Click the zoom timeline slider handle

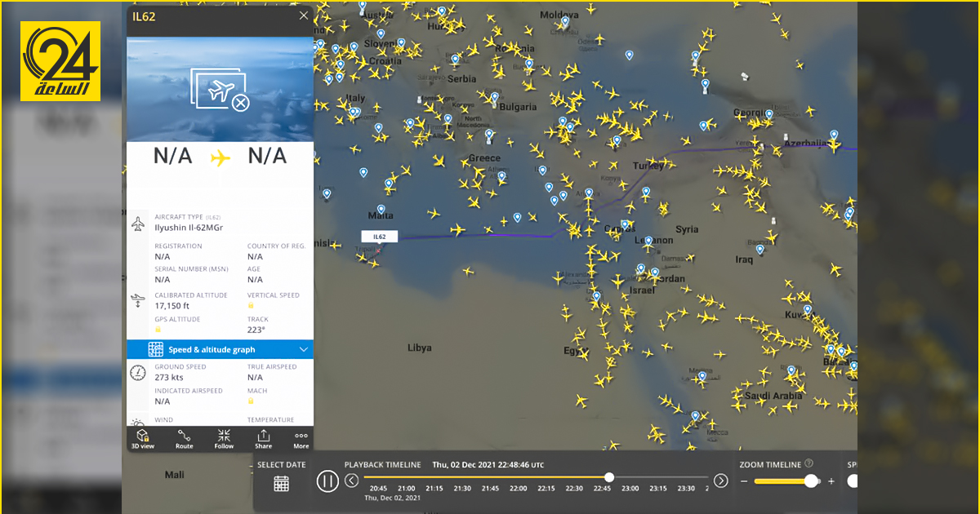coord(811,481)
